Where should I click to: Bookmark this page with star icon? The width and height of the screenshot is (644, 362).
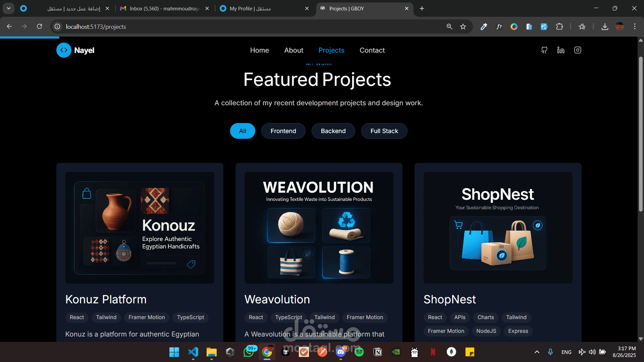pyautogui.click(x=463, y=27)
